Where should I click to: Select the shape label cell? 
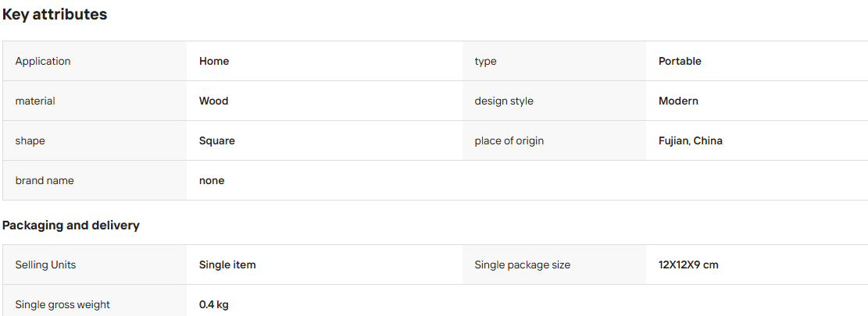tap(95, 141)
